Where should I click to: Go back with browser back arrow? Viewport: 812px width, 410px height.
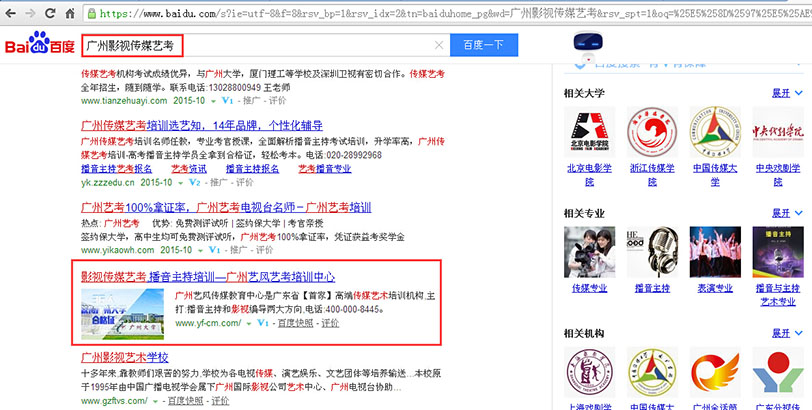click(10, 13)
